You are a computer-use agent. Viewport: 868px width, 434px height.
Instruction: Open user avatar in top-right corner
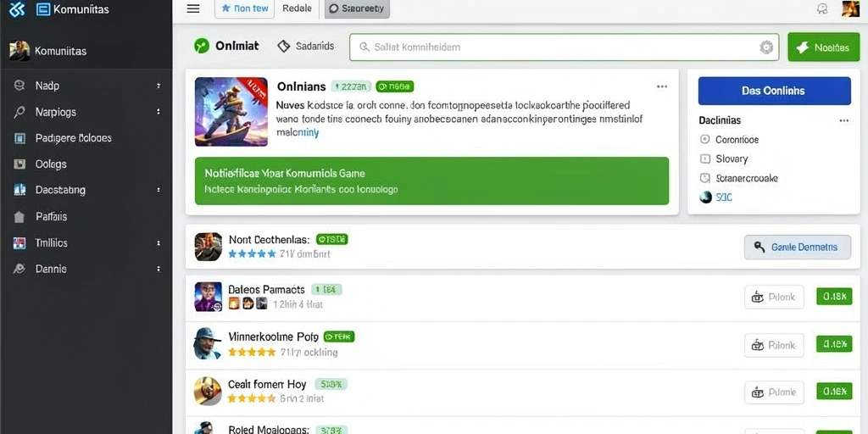[x=850, y=8]
